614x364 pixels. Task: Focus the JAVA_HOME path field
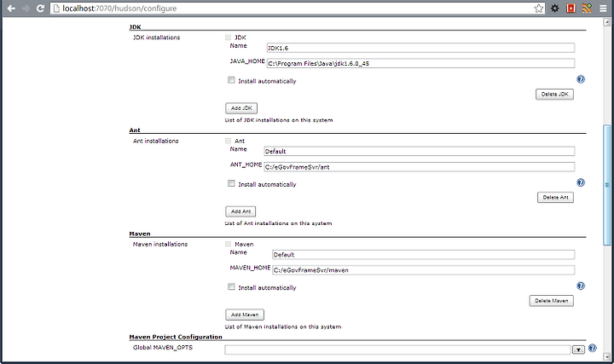tap(420, 63)
